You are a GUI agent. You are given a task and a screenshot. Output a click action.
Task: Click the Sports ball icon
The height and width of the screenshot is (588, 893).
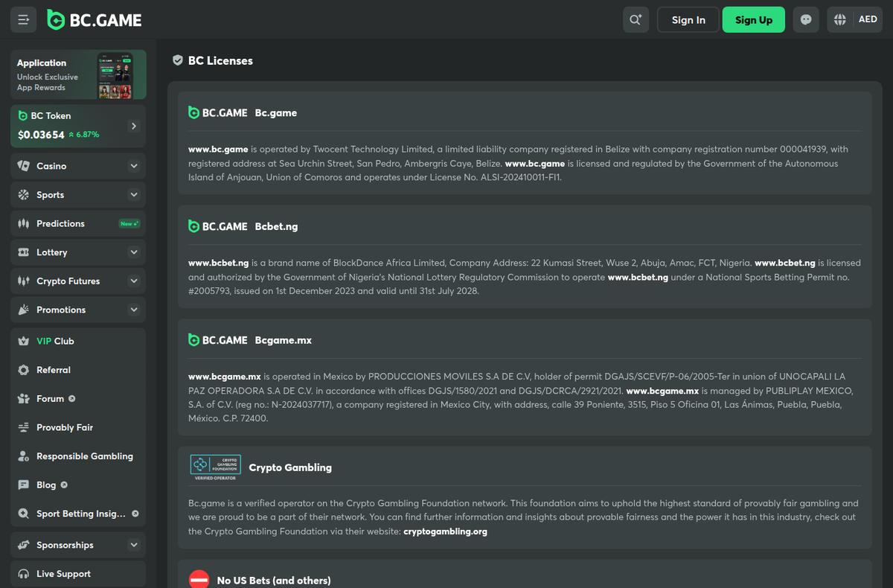(x=23, y=195)
